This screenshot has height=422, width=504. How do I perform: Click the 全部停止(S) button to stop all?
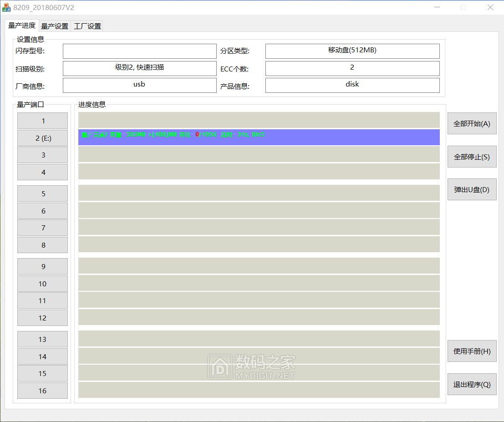click(472, 156)
